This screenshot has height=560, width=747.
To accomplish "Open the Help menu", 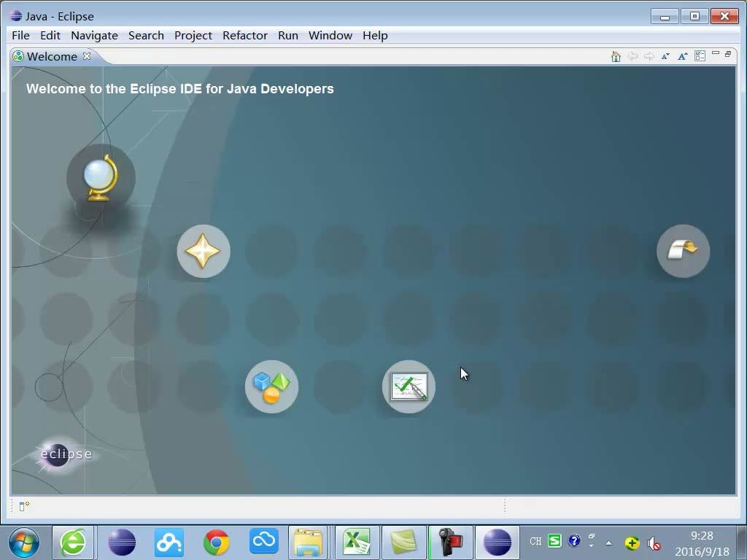I will [375, 36].
